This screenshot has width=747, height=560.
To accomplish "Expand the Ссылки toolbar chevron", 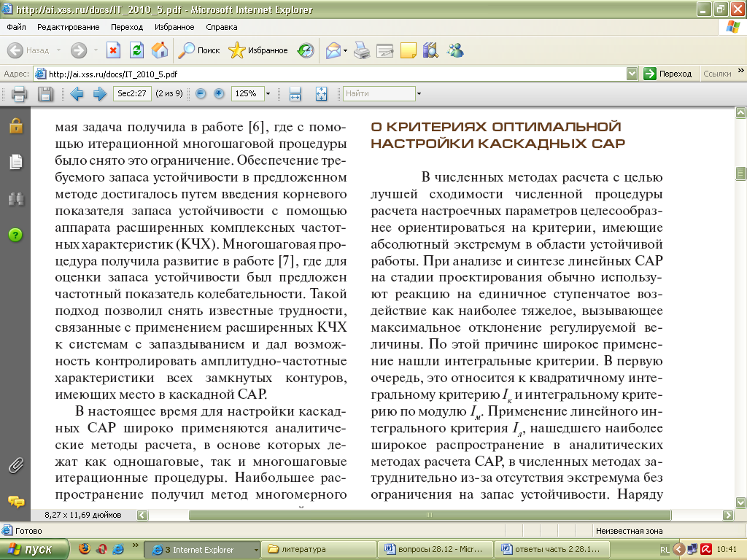I will 741,71.
